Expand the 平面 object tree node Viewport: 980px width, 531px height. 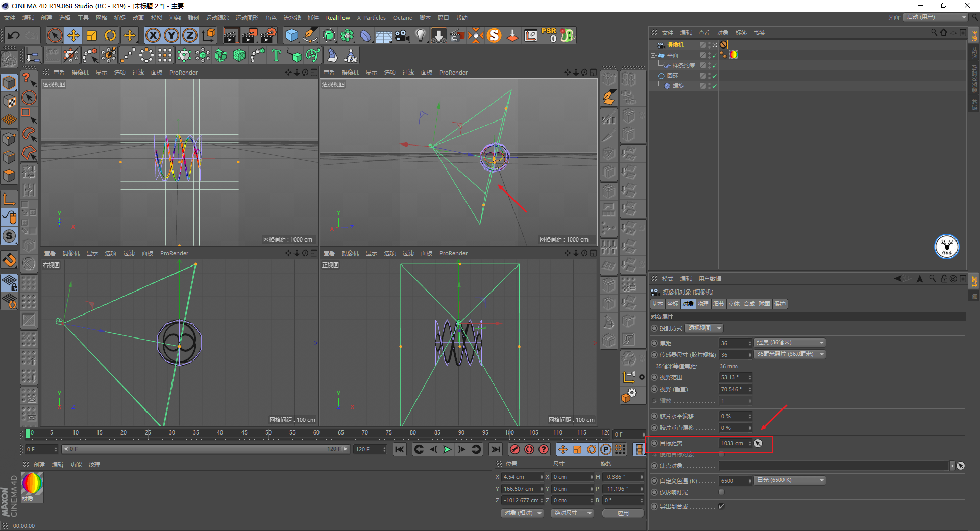click(x=653, y=55)
